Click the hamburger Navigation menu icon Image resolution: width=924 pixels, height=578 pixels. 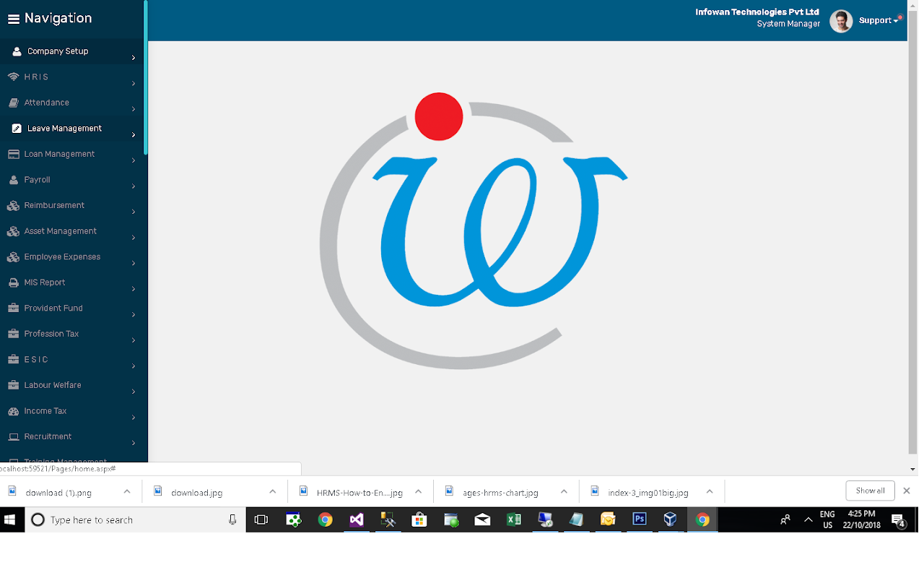[13, 19]
